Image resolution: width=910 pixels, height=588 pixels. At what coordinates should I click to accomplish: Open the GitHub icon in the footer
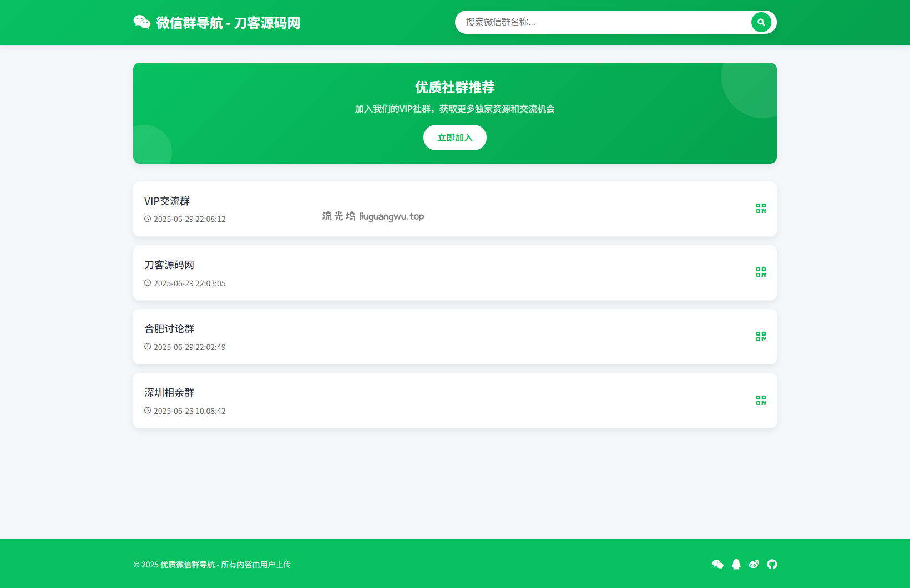click(x=772, y=564)
